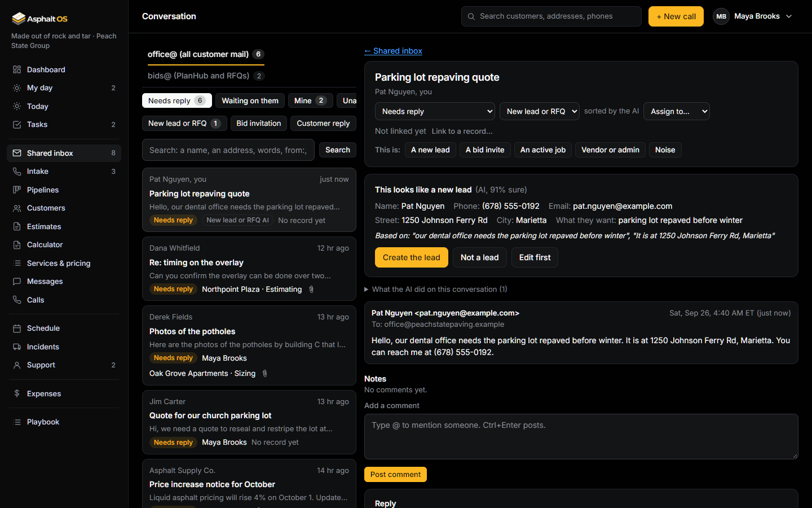Screen dimensions: 812x508
Task: Switch to office@ all customer mail tab
Action: (x=206, y=54)
